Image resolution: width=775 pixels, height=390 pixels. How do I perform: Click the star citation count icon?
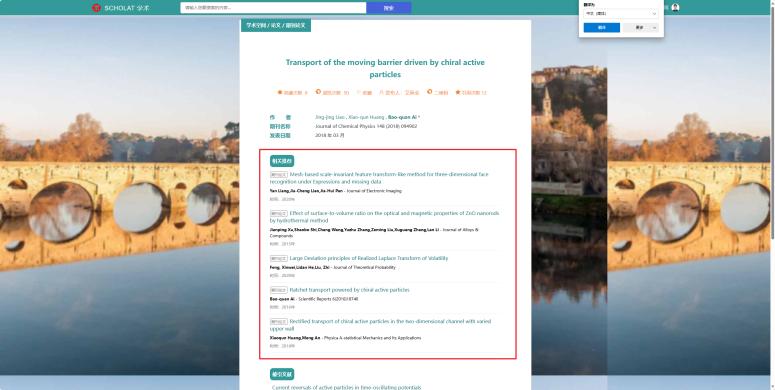458,92
